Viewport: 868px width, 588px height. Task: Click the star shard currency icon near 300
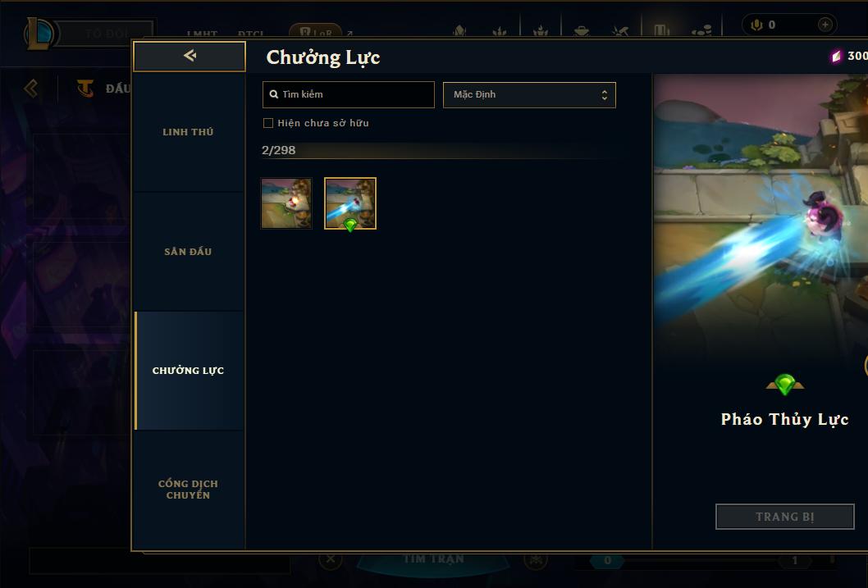tap(837, 56)
